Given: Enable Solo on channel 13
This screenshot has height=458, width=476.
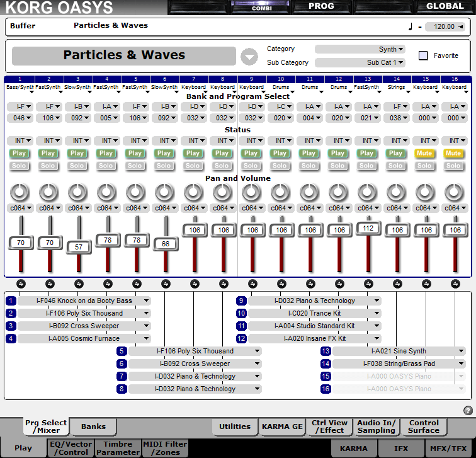Looking at the screenshot, I should click(x=366, y=166).
